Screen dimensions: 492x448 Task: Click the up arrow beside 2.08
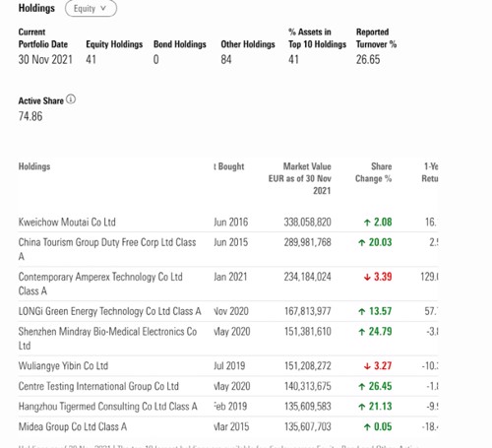(x=367, y=223)
